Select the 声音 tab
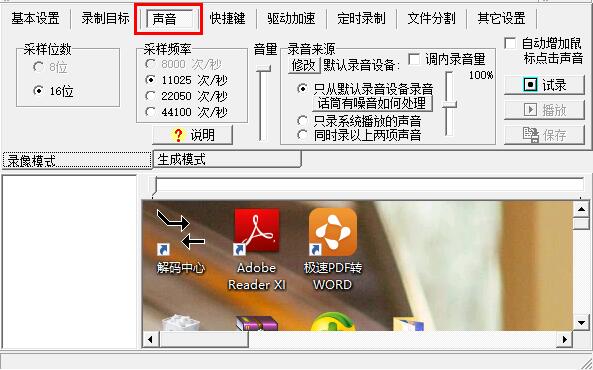The height and width of the screenshot is (370, 593). tap(169, 19)
